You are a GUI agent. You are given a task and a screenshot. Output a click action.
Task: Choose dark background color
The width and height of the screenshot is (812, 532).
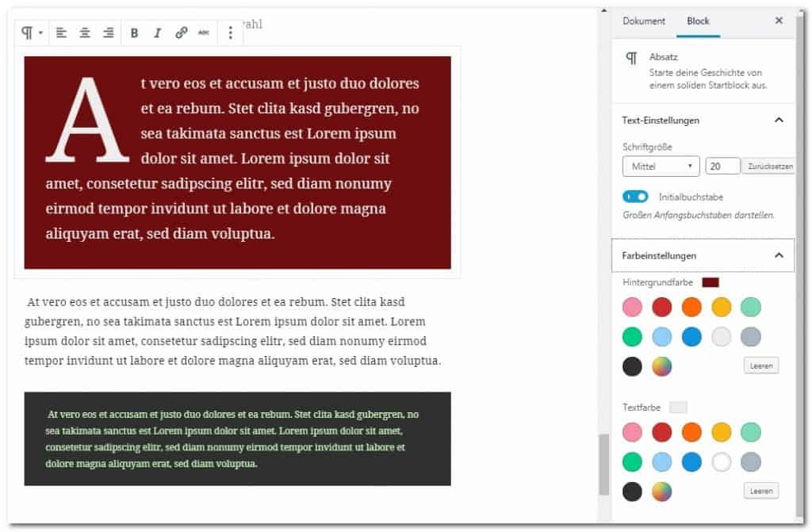coord(632,367)
